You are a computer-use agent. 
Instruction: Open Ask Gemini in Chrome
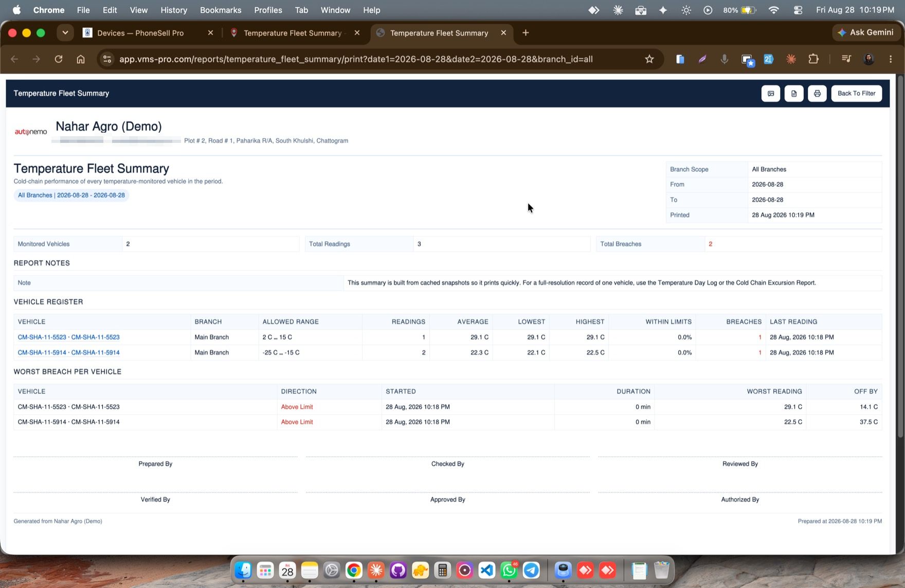click(x=866, y=32)
